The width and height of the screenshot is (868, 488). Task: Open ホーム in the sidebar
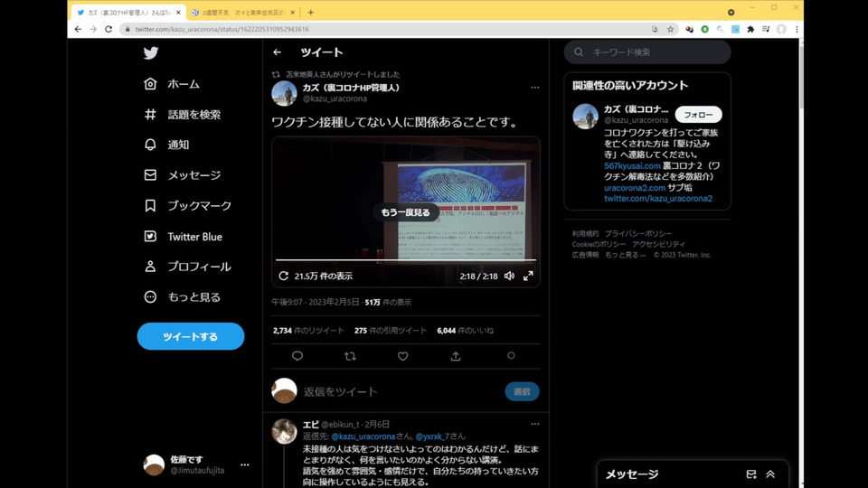tap(172, 84)
